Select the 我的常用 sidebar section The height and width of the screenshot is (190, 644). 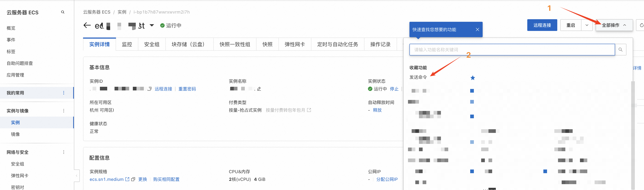click(x=37, y=93)
